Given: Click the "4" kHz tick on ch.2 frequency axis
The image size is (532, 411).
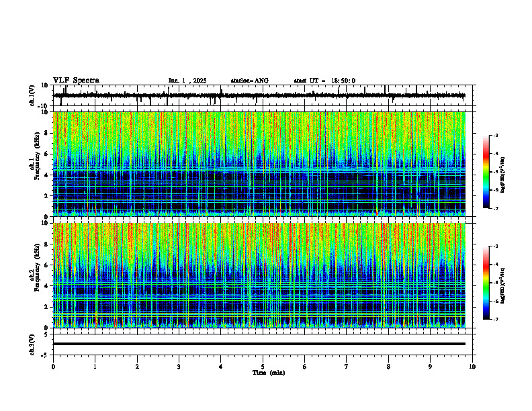Looking at the screenshot, I should pos(46,286).
